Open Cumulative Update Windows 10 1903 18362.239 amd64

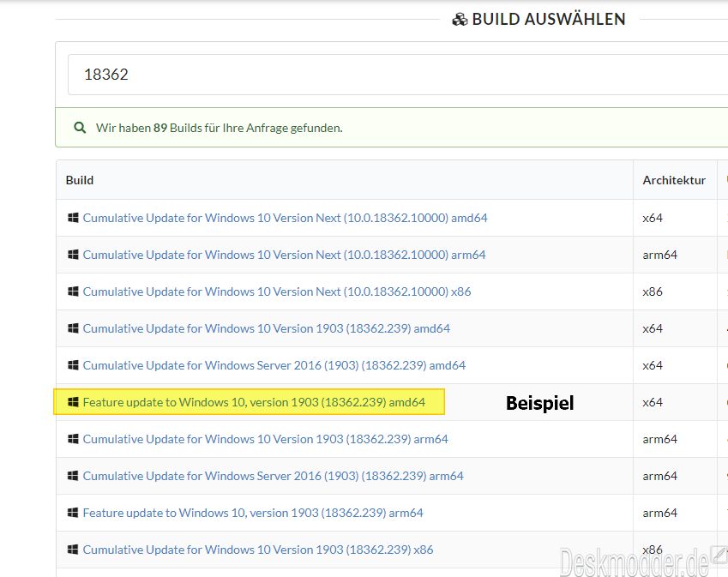[267, 328]
